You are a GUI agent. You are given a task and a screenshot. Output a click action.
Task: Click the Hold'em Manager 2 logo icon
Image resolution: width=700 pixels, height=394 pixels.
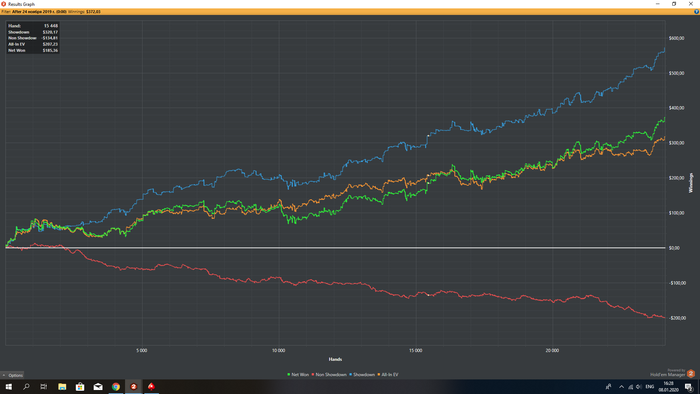691,373
